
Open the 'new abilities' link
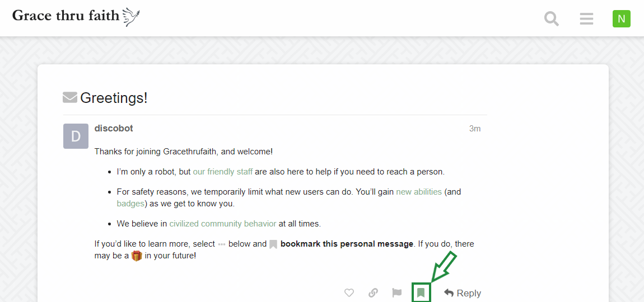(419, 192)
